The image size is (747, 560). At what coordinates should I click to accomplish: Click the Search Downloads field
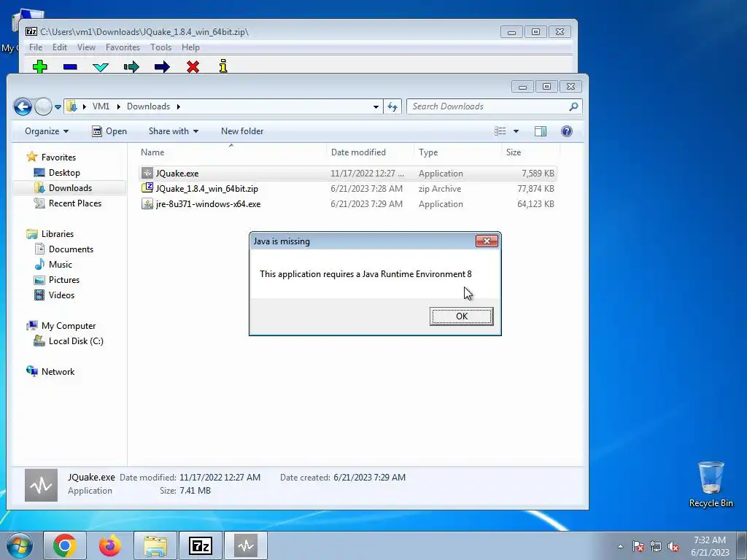pos(488,106)
